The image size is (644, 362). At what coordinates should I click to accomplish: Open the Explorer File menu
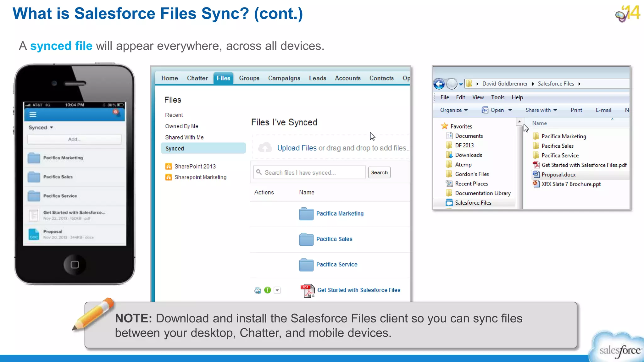pos(445,97)
